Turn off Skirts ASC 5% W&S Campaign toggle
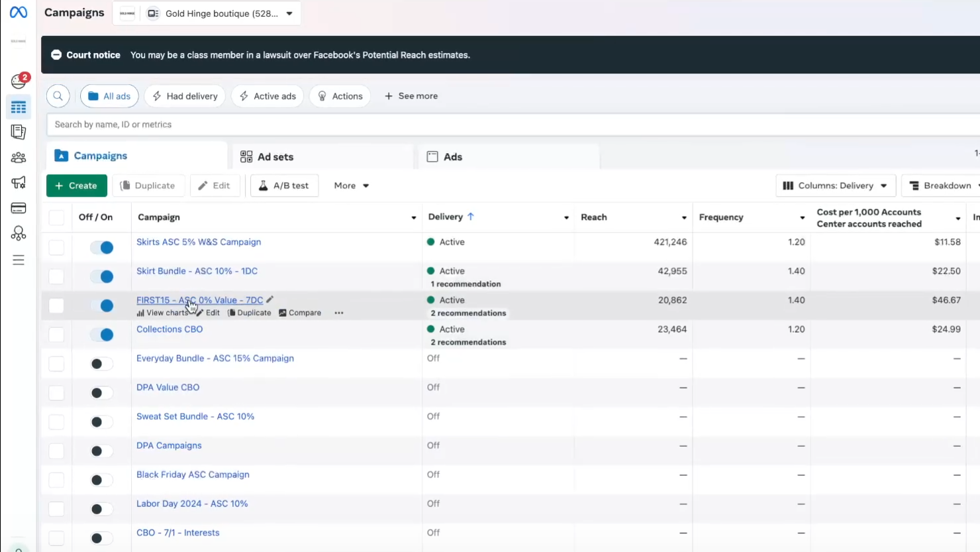 (102, 247)
